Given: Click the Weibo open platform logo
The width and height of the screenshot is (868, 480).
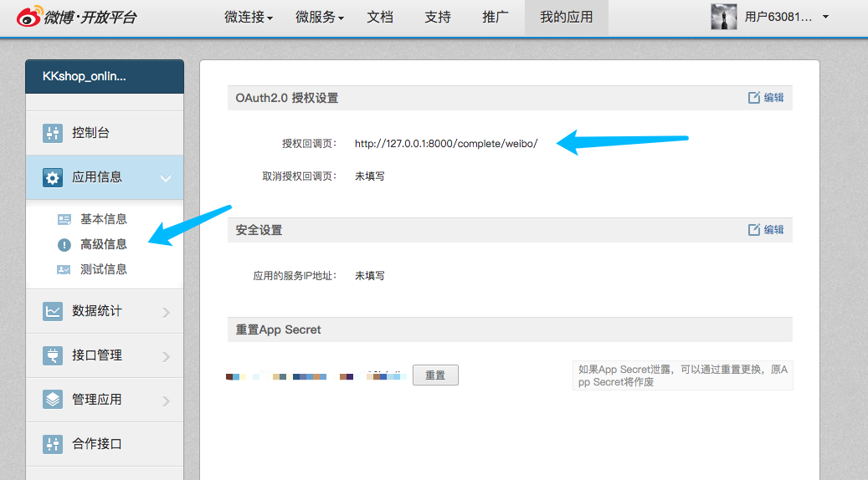Looking at the screenshot, I should click(x=76, y=17).
